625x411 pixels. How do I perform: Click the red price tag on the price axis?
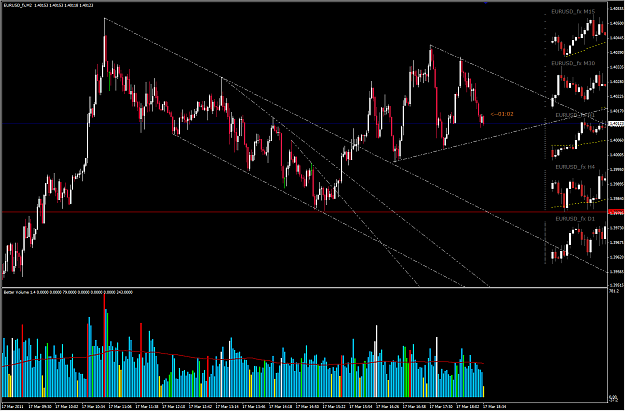click(x=615, y=213)
